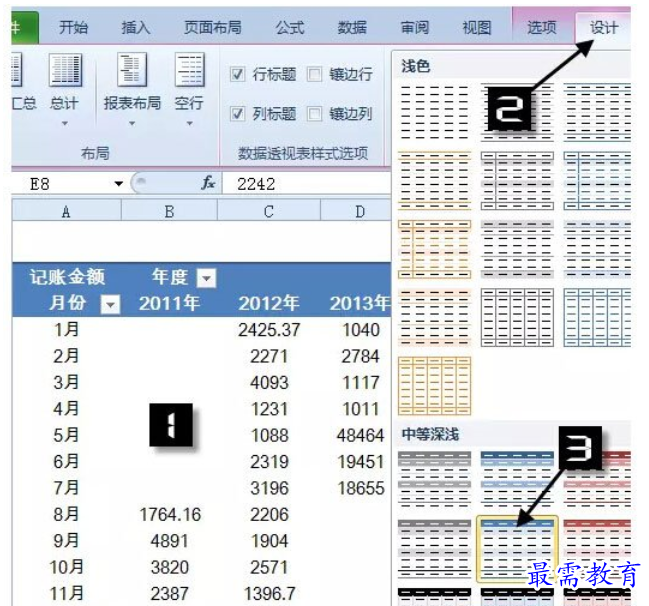
Task: Switch to the 插入 ribbon tab
Action: [x=135, y=28]
